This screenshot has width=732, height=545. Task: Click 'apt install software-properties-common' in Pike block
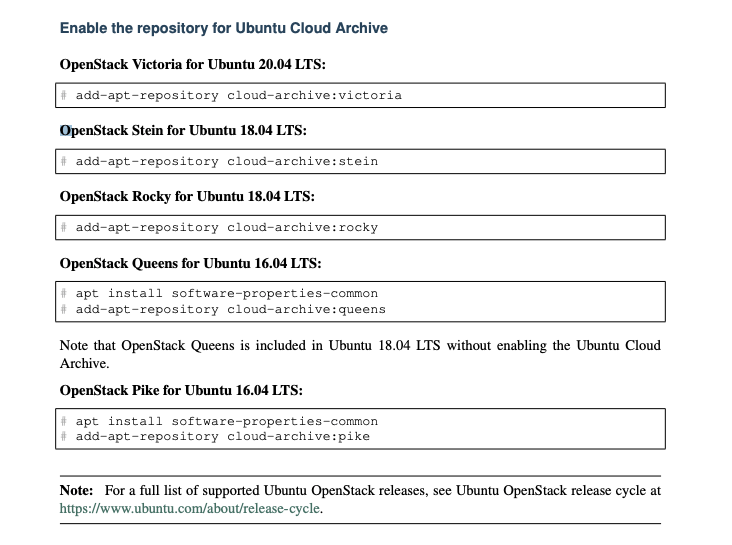pos(227,421)
